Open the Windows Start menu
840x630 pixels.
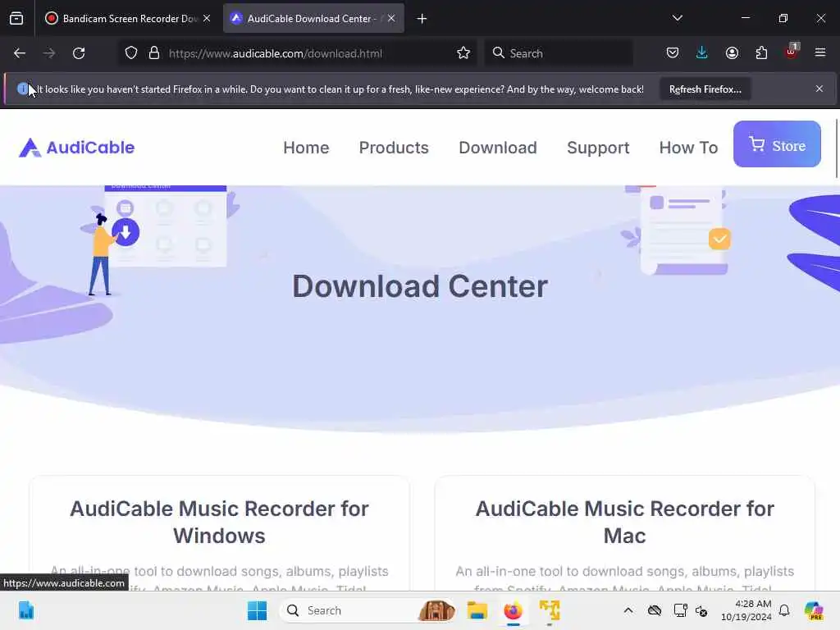(257, 610)
